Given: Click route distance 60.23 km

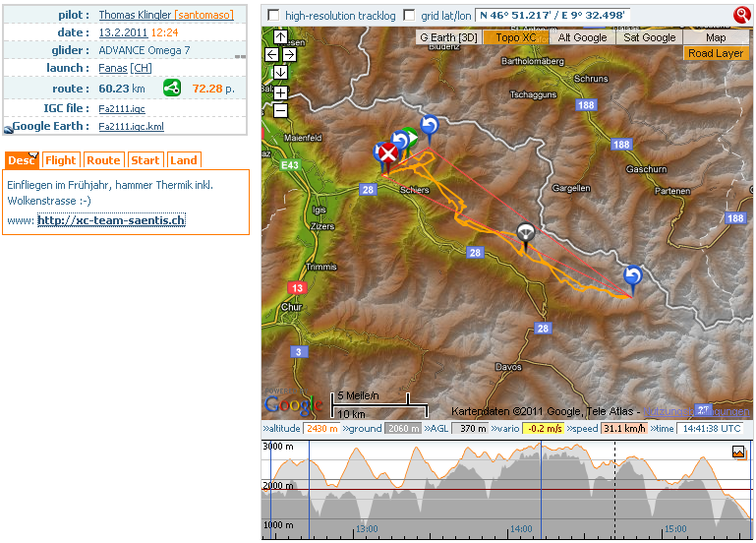Looking at the screenshot, I should point(122,89).
